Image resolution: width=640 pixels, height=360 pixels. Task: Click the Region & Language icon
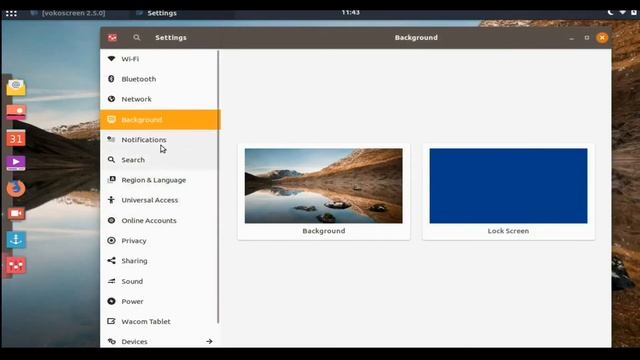click(111, 180)
